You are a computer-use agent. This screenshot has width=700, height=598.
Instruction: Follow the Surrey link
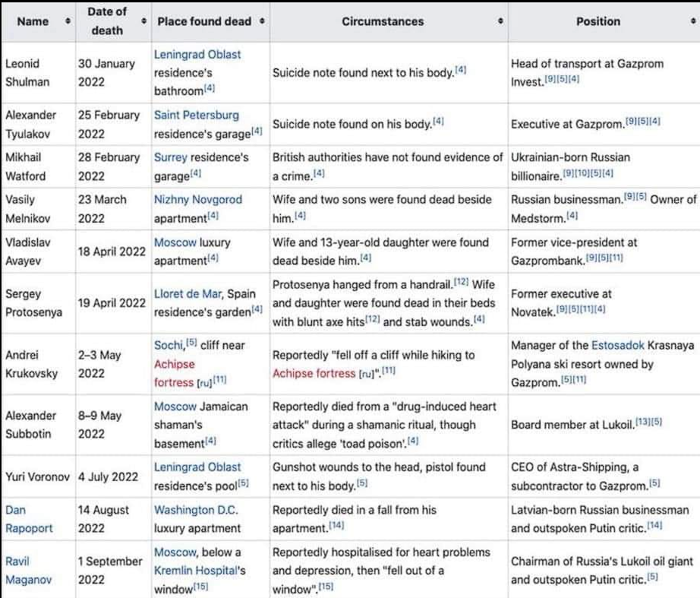(x=171, y=157)
